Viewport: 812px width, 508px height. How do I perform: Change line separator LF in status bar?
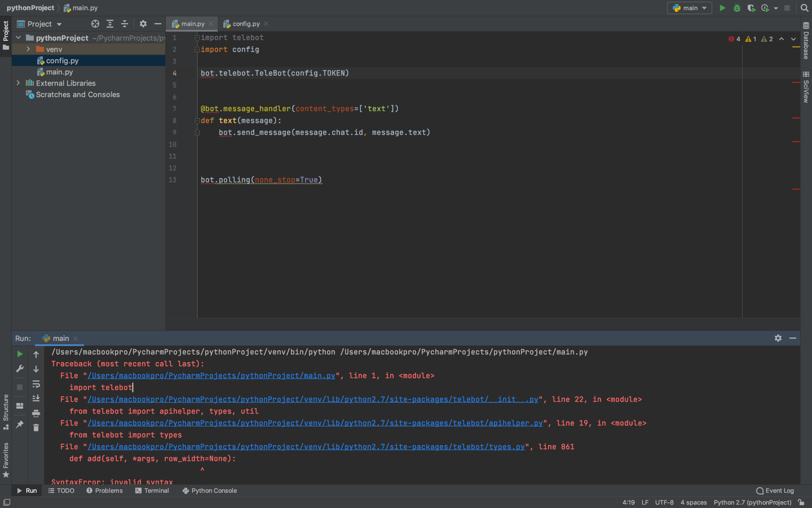pyautogui.click(x=645, y=502)
